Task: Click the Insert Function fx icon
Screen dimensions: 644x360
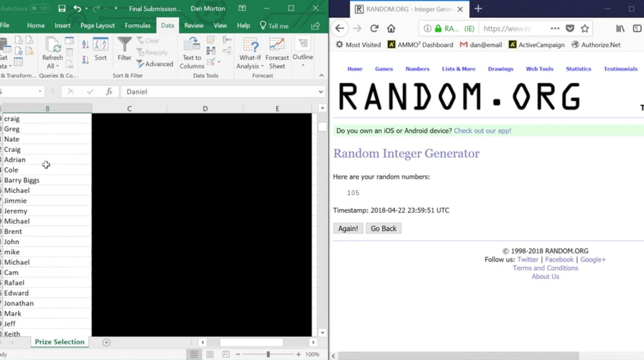Action: tap(109, 92)
